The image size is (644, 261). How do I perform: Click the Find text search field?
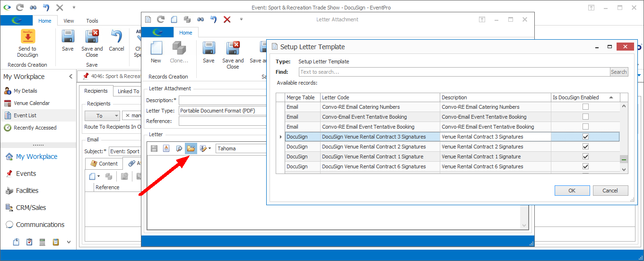(454, 72)
